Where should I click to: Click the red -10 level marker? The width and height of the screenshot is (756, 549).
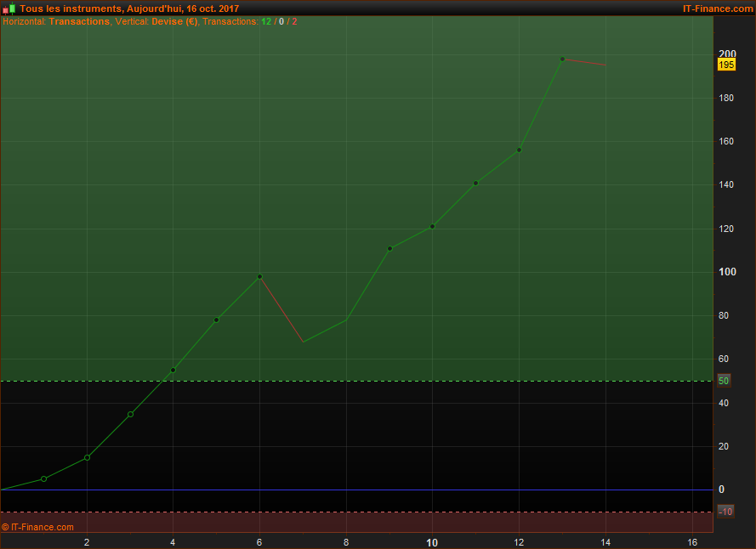coord(725,512)
